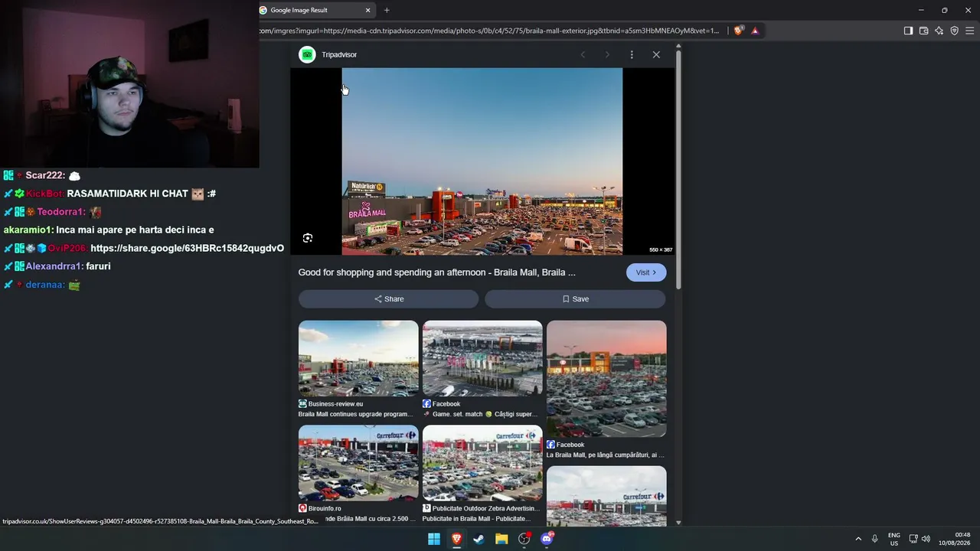Image resolution: width=980 pixels, height=551 pixels.
Task: Open the volume speaker tray icon
Action: click(x=926, y=539)
